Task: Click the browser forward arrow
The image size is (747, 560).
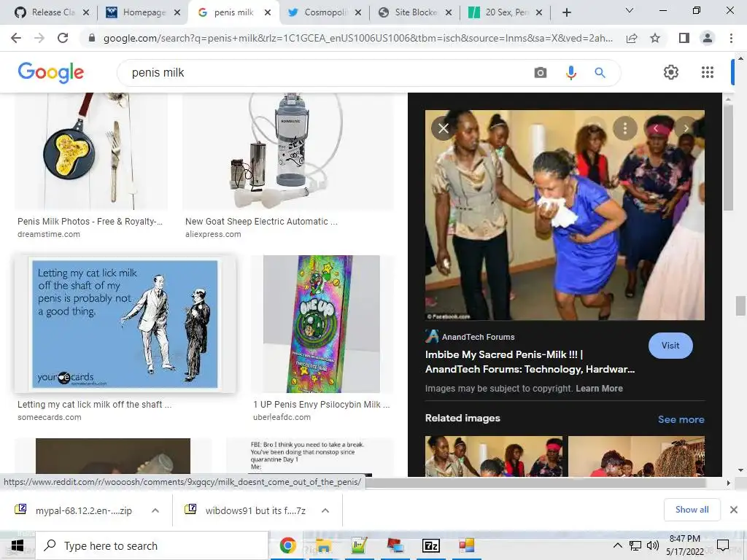Action: 39,38
